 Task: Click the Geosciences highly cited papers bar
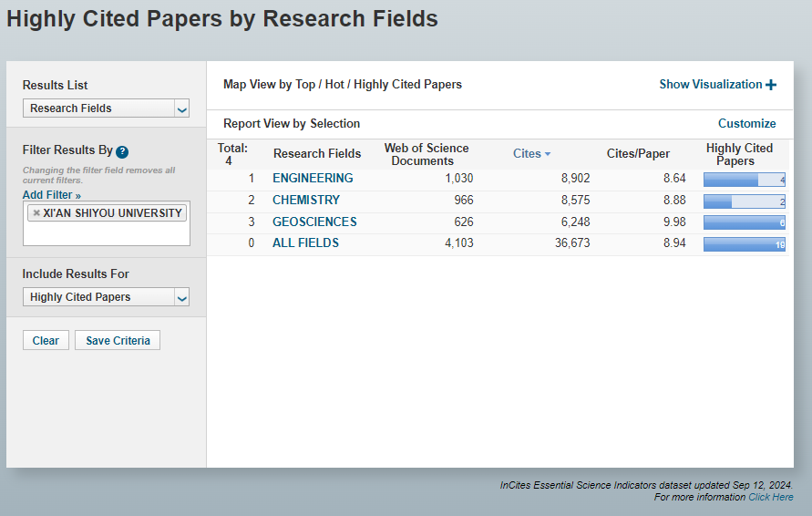pos(744,222)
